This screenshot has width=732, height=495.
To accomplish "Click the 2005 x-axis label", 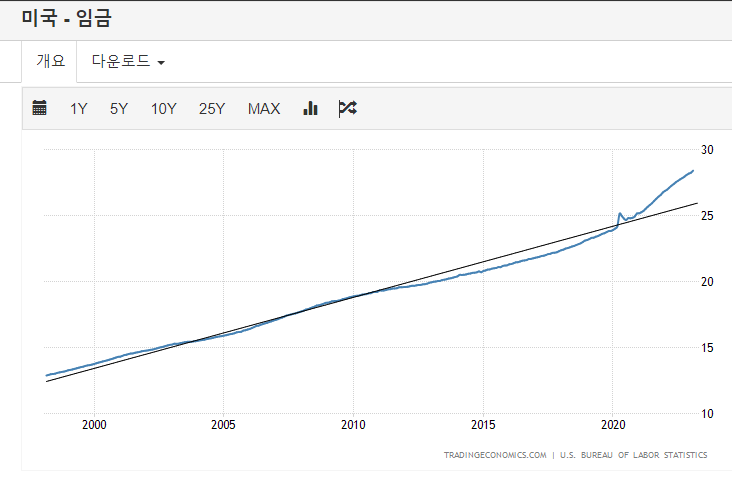I will (223, 424).
